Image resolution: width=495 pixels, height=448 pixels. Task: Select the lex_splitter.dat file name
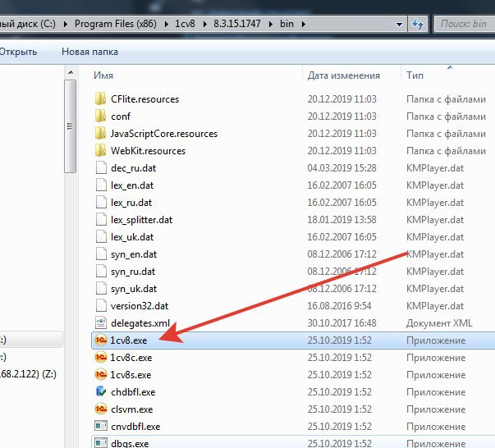click(x=141, y=220)
